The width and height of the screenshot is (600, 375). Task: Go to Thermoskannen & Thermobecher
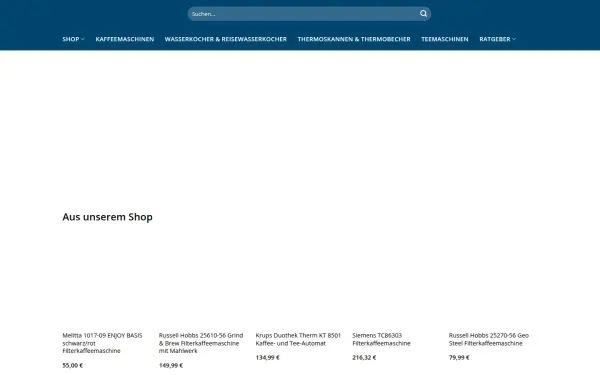pyautogui.click(x=354, y=39)
